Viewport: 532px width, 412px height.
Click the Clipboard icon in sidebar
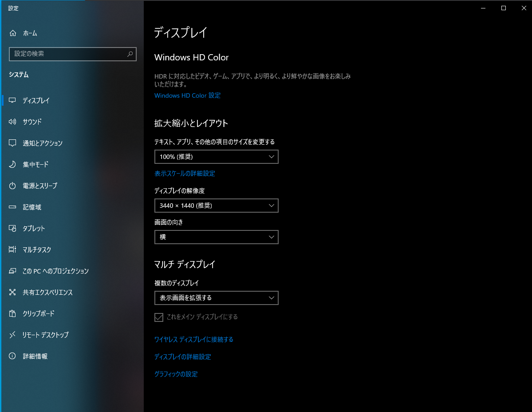(13, 313)
